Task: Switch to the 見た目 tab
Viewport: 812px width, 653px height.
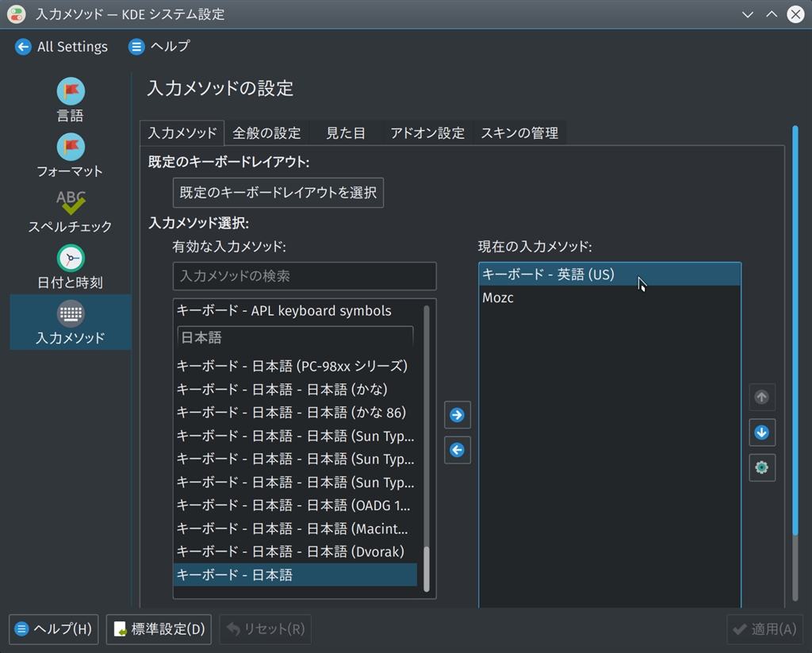Action: (x=346, y=133)
